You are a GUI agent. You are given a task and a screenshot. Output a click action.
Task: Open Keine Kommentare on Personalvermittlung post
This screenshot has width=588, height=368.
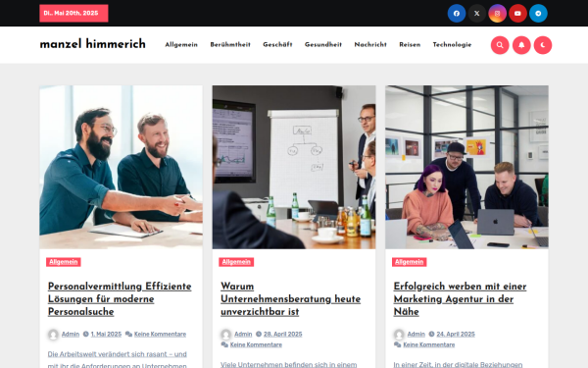point(160,335)
